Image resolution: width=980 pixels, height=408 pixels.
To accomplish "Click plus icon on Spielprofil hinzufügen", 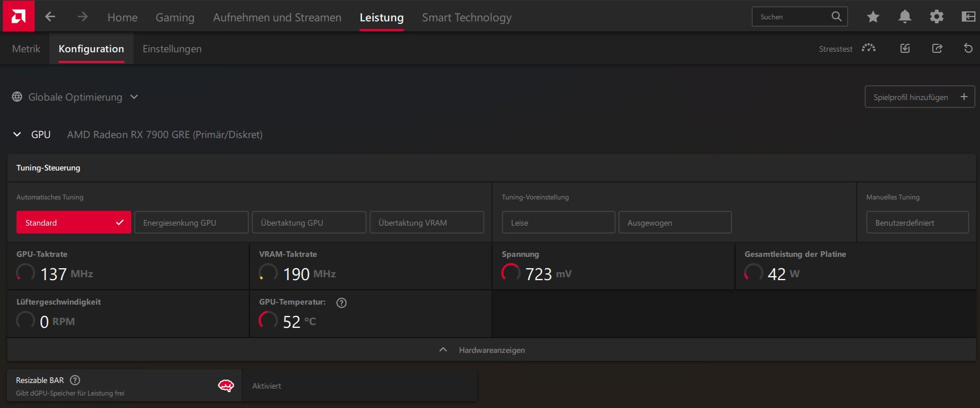I will [x=964, y=97].
